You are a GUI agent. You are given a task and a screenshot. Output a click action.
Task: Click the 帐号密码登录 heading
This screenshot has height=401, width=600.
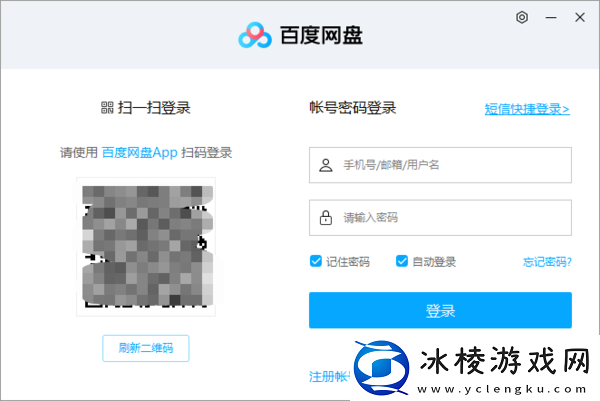tap(352, 108)
